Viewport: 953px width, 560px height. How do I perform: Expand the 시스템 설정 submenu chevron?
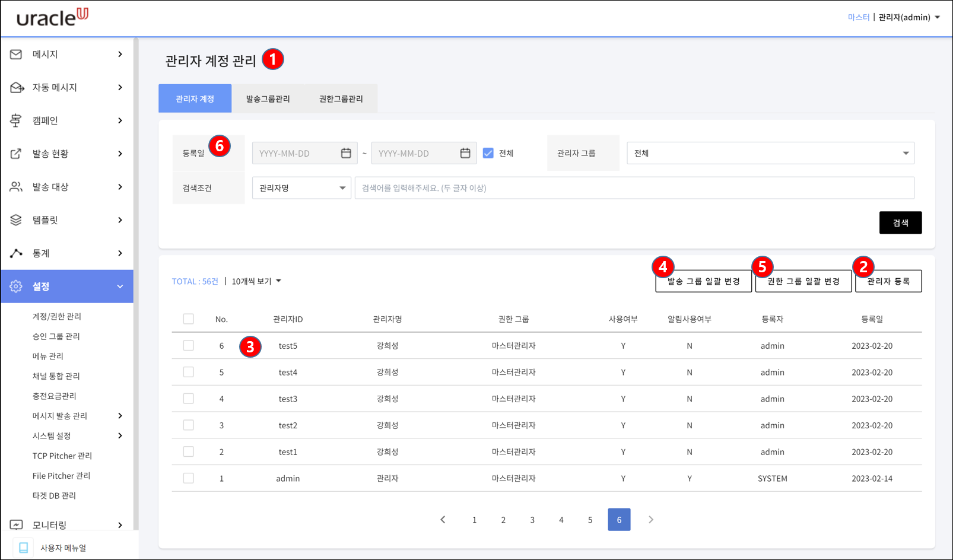pyautogui.click(x=120, y=436)
